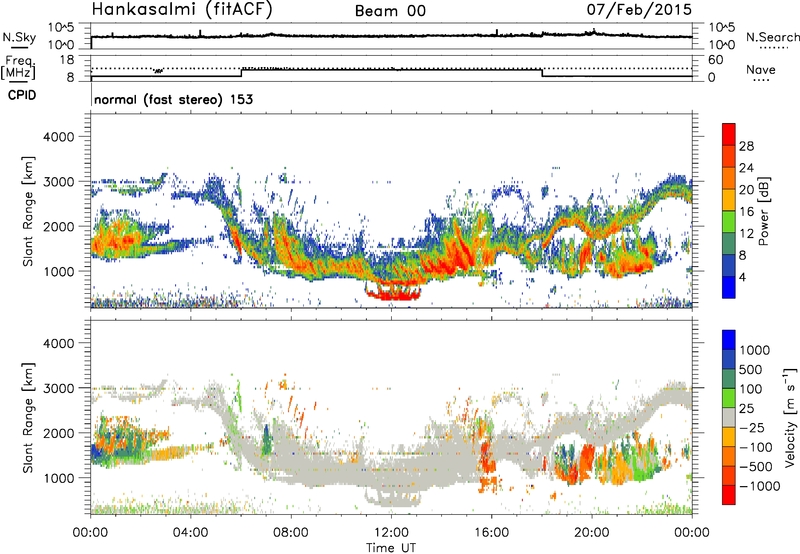Click the '4' tick on the Power scale
This screenshot has width=800, height=554.
(x=742, y=277)
